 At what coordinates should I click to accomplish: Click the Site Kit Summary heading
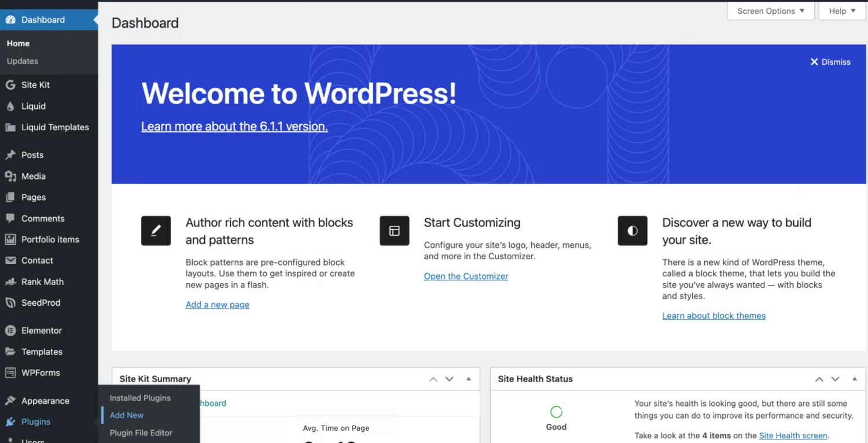(155, 379)
